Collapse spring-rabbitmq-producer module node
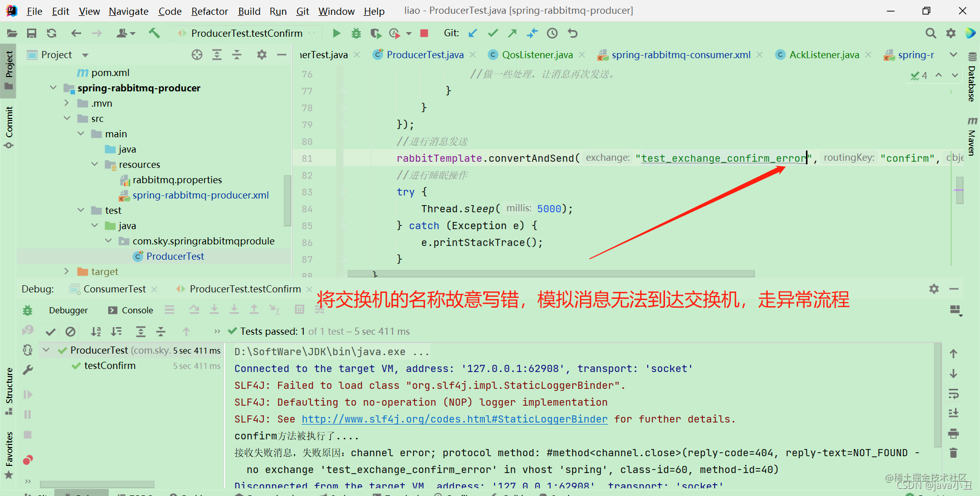This screenshot has height=496, width=980. pos(53,88)
